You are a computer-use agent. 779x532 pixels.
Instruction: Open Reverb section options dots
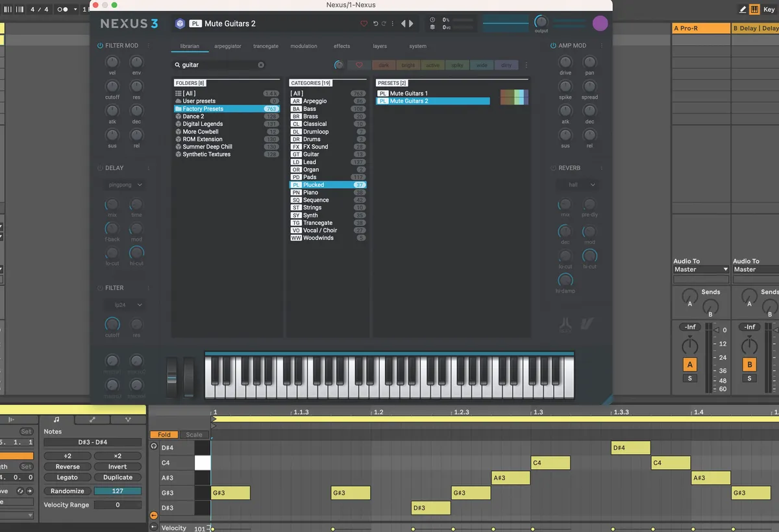click(x=602, y=168)
